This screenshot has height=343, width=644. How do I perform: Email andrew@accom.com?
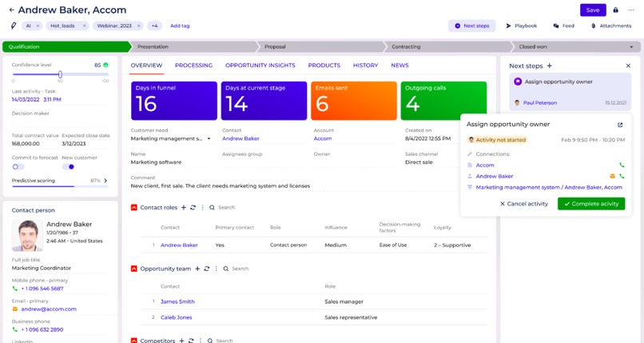[x=49, y=309]
